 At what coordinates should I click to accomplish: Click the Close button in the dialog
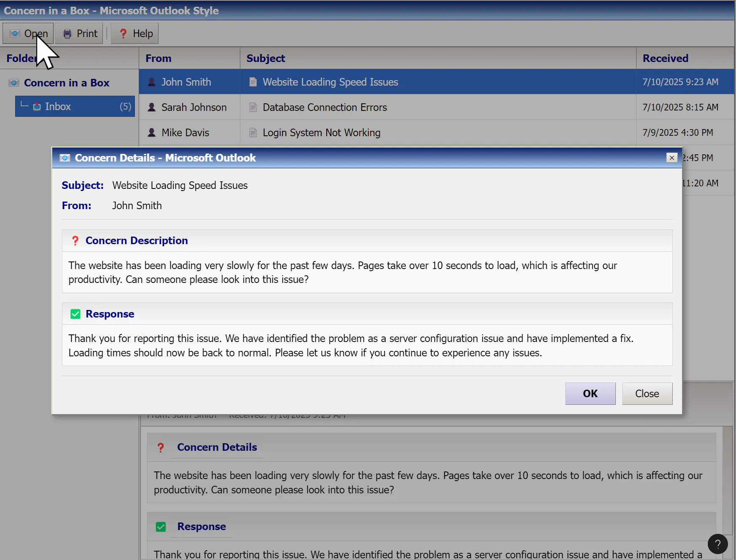(x=647, y=393)
